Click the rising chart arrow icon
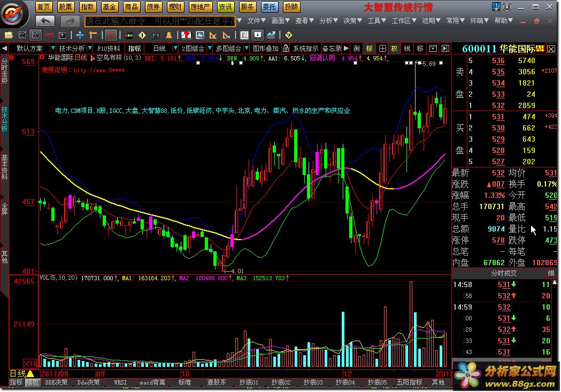561x392 pixels. coord(271,35)
